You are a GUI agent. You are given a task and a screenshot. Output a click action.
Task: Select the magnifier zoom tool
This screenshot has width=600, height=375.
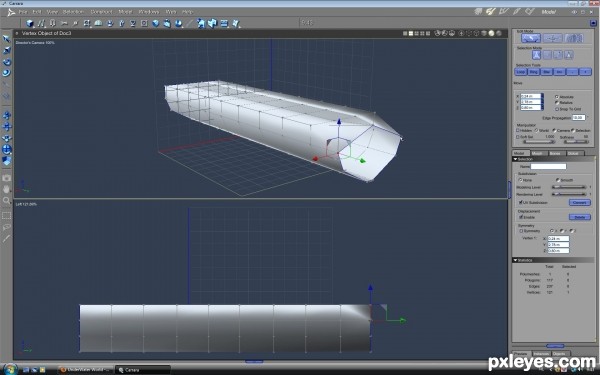pyautogui.click(x=7, y=200)
